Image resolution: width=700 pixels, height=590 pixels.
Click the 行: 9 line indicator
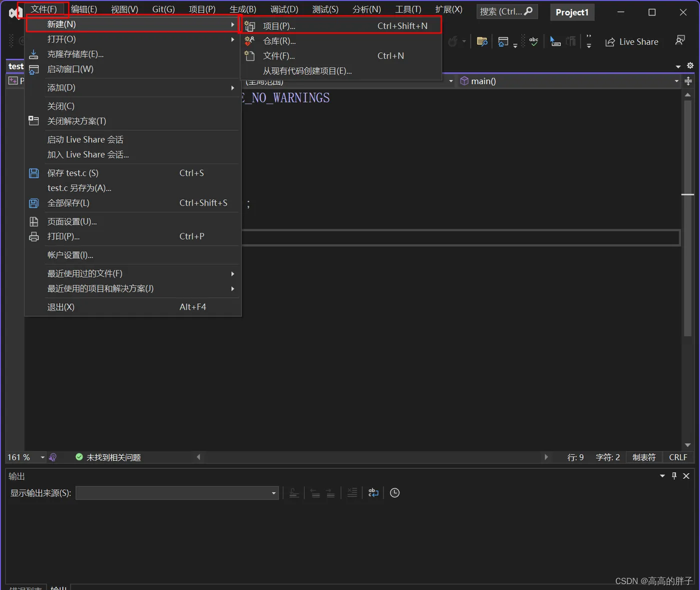[x=575, y=457]
